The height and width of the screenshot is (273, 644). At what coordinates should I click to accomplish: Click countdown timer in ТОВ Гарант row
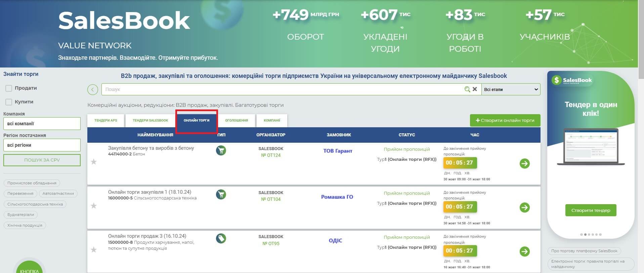tap(460, 163)
